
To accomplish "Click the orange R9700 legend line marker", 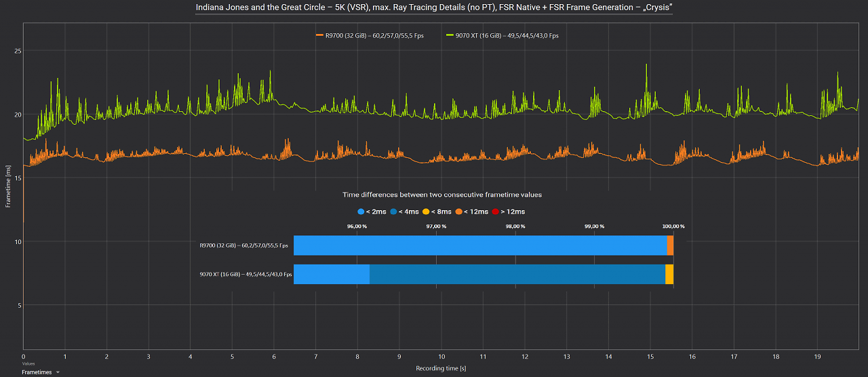I will (x=319, y=35).
